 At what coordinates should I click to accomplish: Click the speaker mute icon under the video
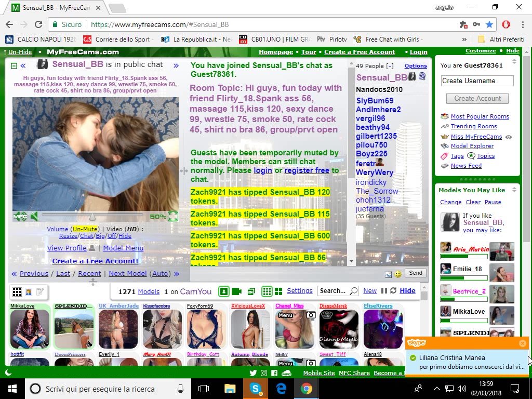point(34,217)
